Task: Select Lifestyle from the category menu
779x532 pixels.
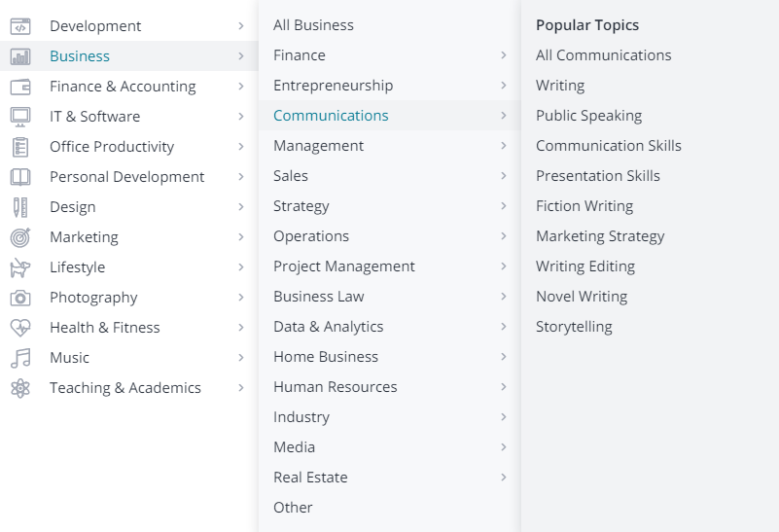Action: pos(78,267)
